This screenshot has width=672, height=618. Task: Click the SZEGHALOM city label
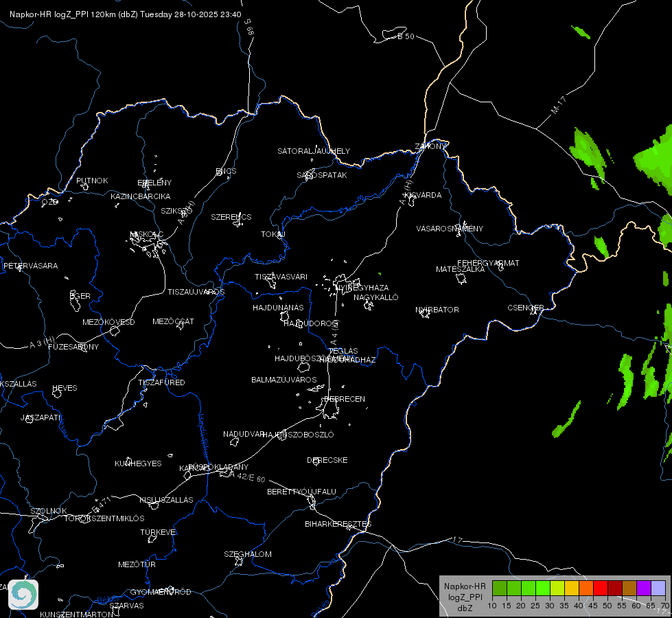248,554
